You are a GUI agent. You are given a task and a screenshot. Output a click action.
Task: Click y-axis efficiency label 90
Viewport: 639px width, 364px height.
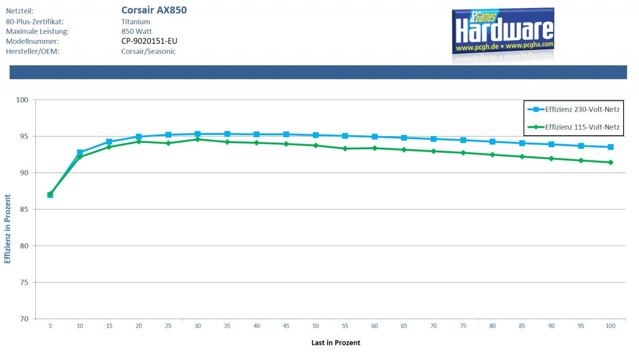[x=25, y=173]
